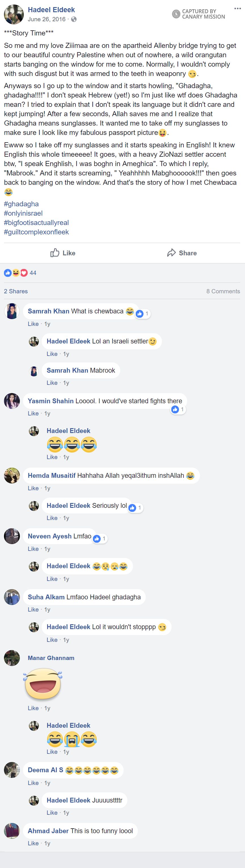The image size is (245, 868).
Task: Open Manar Ghannam's profile name link
Action: click(x=51, y=658)
